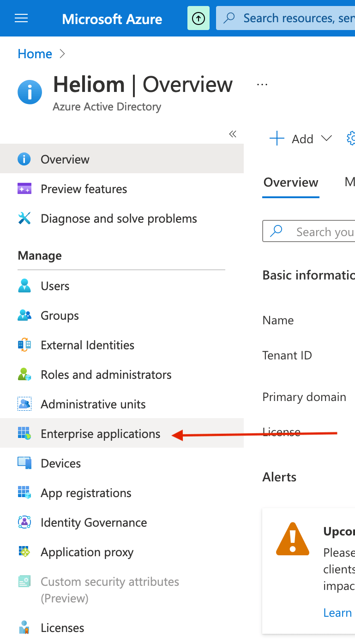This screenshot has height=644, width=355.
Task: Select Enterprise applications menu item
Action: (x=100, y=434)
